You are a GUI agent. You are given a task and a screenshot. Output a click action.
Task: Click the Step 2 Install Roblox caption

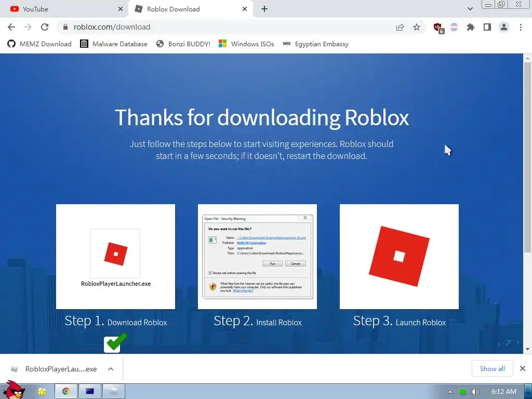tap(258, 321)
